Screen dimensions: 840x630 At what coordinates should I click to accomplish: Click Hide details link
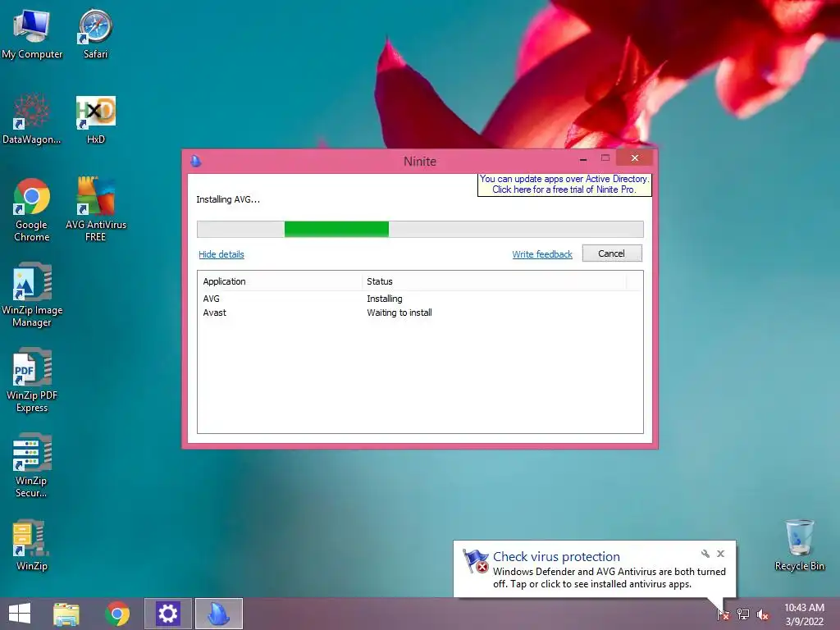pyautogui.click(x=221, y=254)
